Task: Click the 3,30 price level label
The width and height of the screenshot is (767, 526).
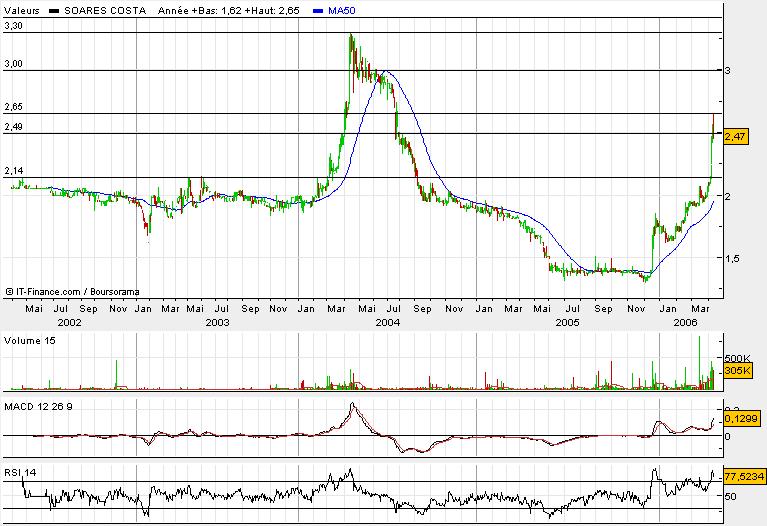Action: point(13,26)
